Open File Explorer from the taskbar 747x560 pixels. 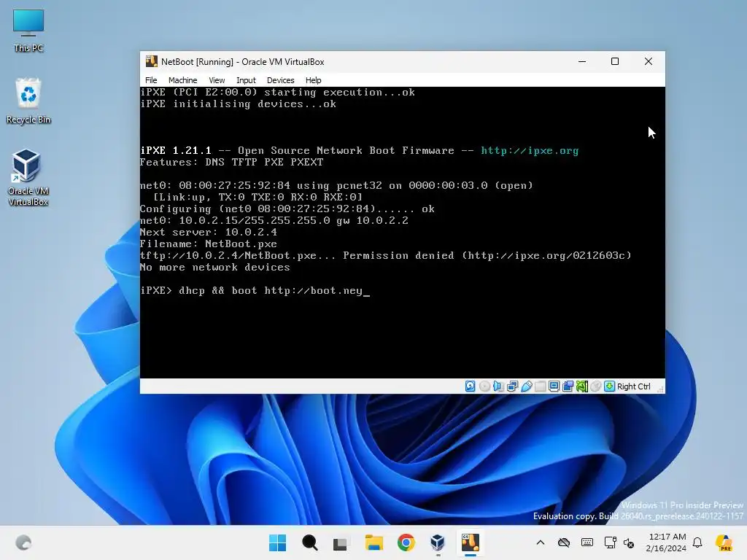pos(374,542)
